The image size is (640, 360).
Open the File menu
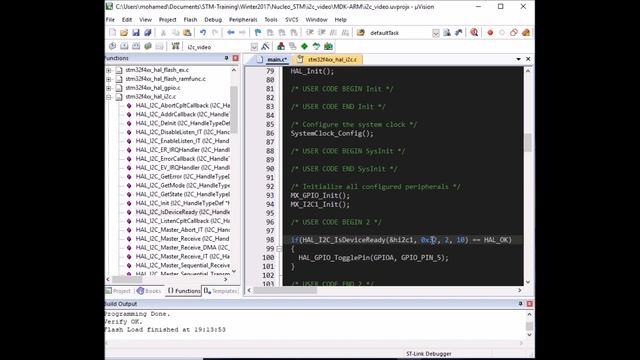coord(110,20)
